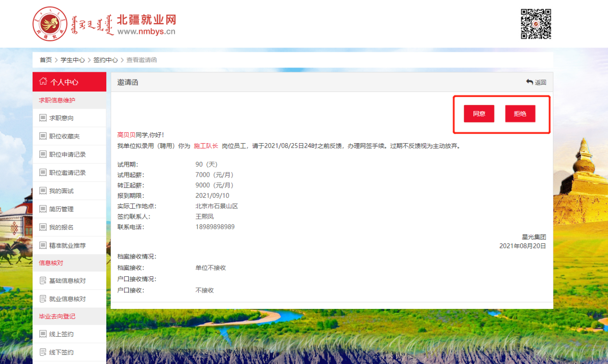Screen dimensions: 608x364
Task: Click the icon next to 简历管理
Action: click(43, 209)
